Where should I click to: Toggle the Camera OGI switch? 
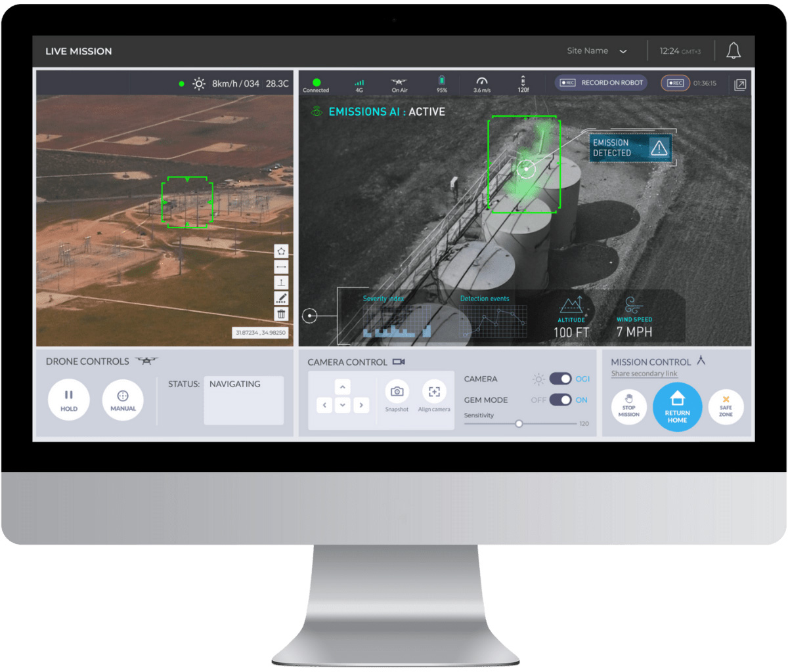click(x=560, y=379)
